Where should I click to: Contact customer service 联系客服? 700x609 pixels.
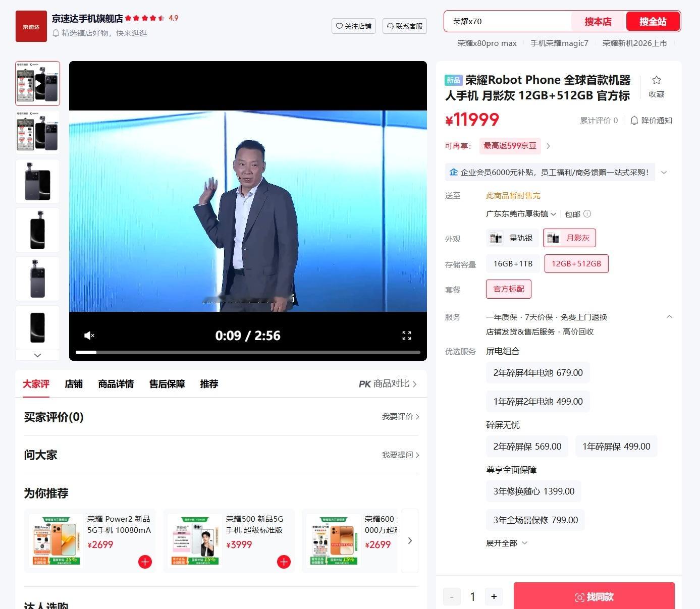click(x=405, y=26)
